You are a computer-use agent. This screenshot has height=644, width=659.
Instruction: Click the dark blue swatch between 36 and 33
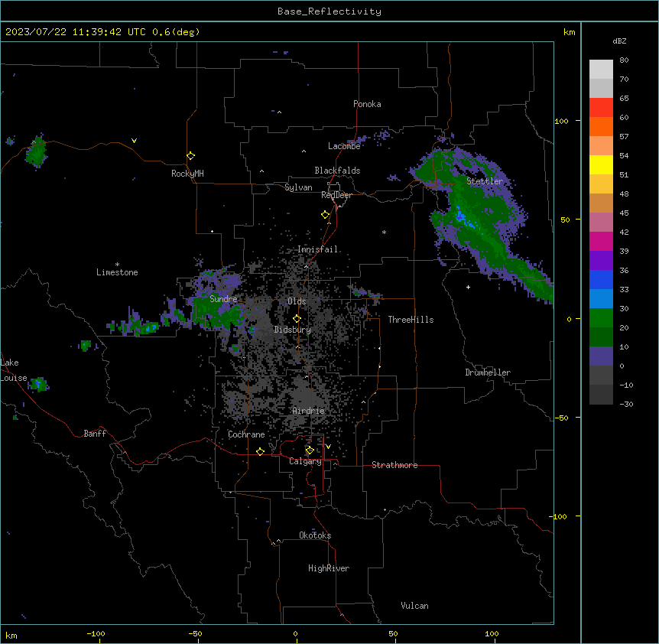601,279
